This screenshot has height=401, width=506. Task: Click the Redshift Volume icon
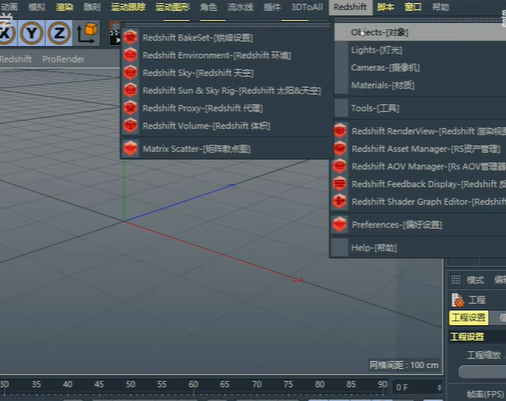pyautogui.click(x=130, y=125)
